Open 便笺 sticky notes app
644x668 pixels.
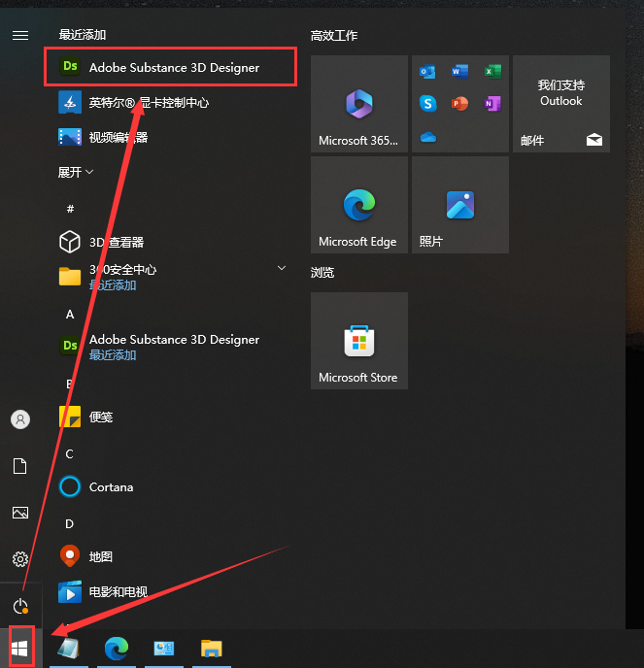pyautogui.click(x=170, y=417)
